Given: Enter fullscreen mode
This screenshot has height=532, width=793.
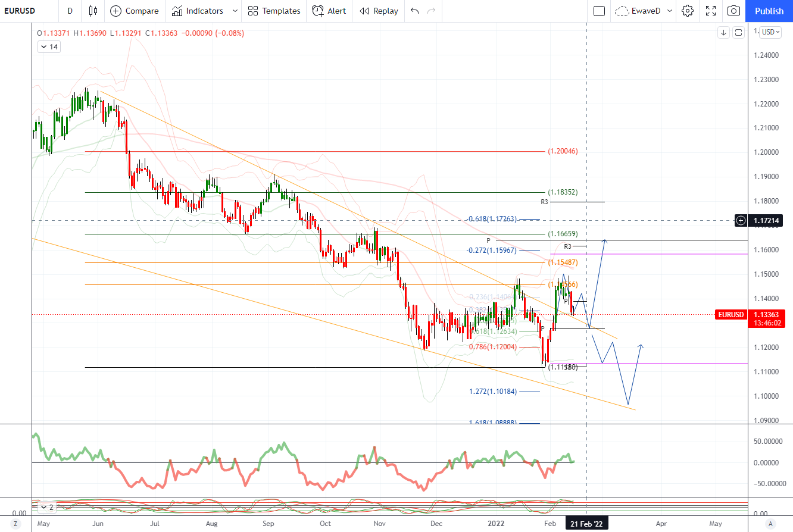Looking at the screenshot, I should point(711,11).
